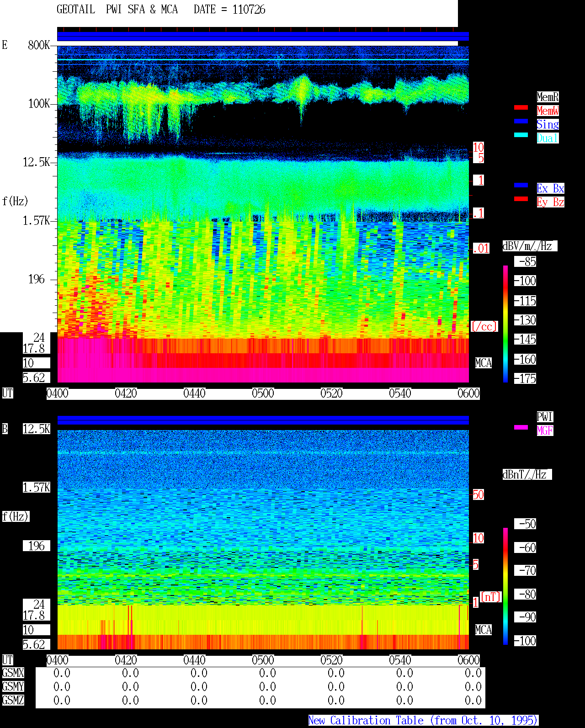Click the -50 color scale value
This screenshot has width=585, height=728.
(525, 524)
